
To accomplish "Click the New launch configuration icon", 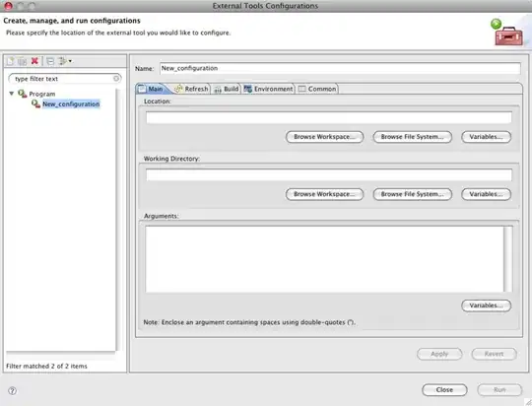I will [11, 61].
